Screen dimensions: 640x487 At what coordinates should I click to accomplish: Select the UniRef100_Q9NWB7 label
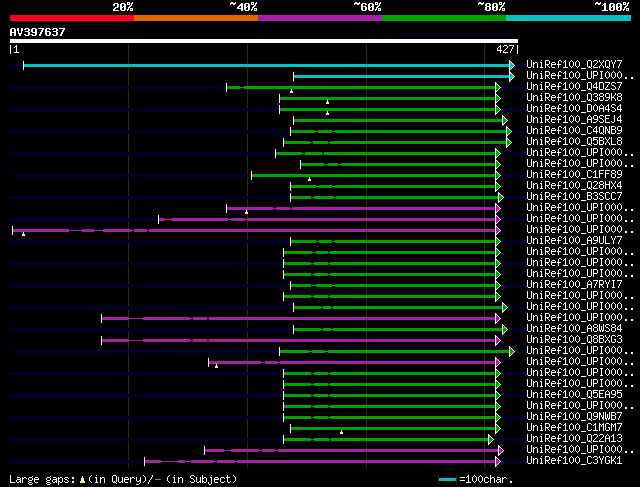[574, 417]
